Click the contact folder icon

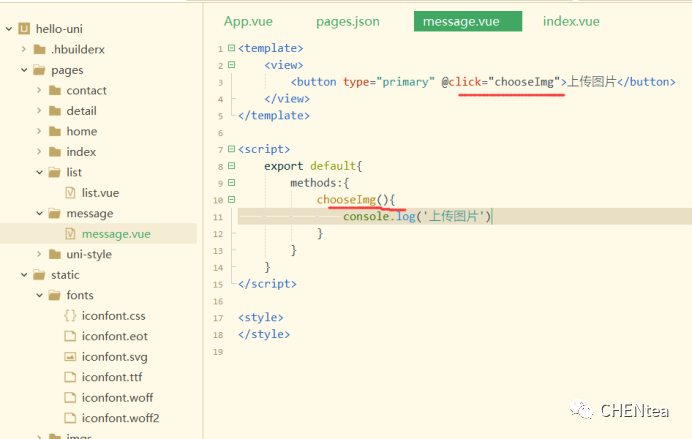pyautogui.click(x=55, y=91)
